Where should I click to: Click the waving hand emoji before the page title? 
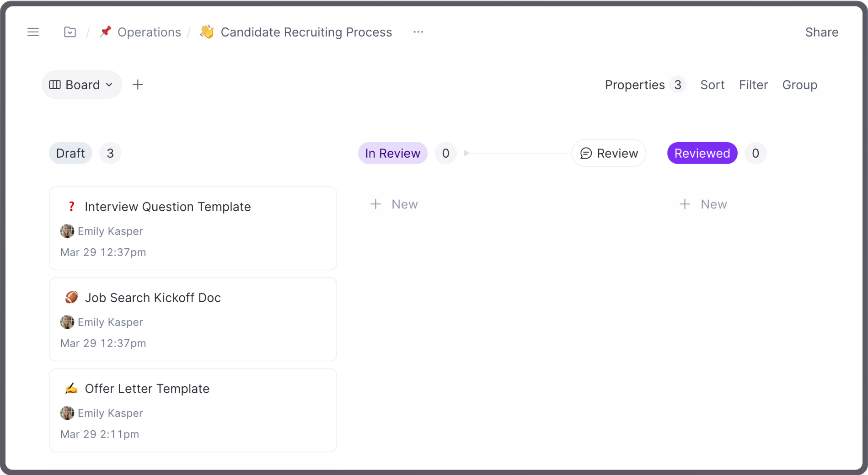(x=207, y=32)
